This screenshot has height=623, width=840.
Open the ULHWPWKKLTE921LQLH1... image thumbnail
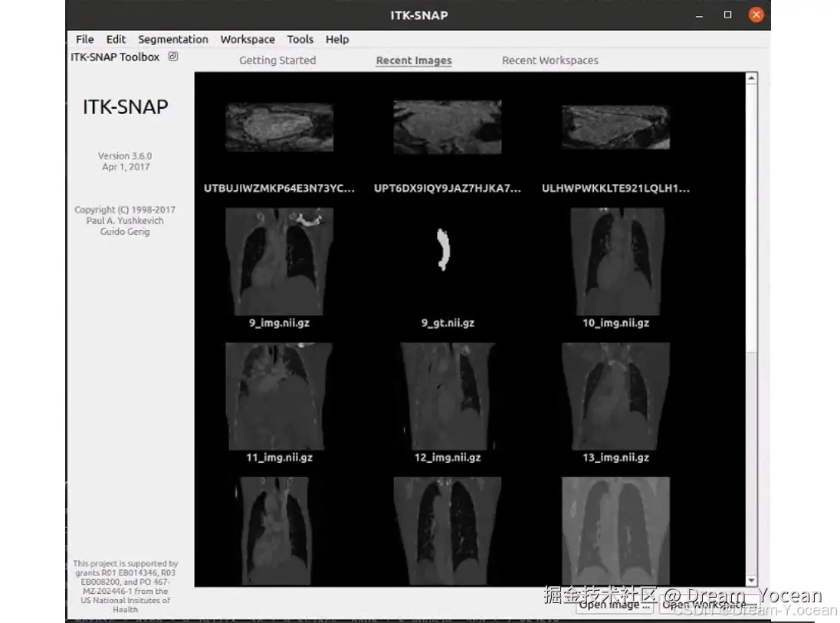[x=615, y=127]
